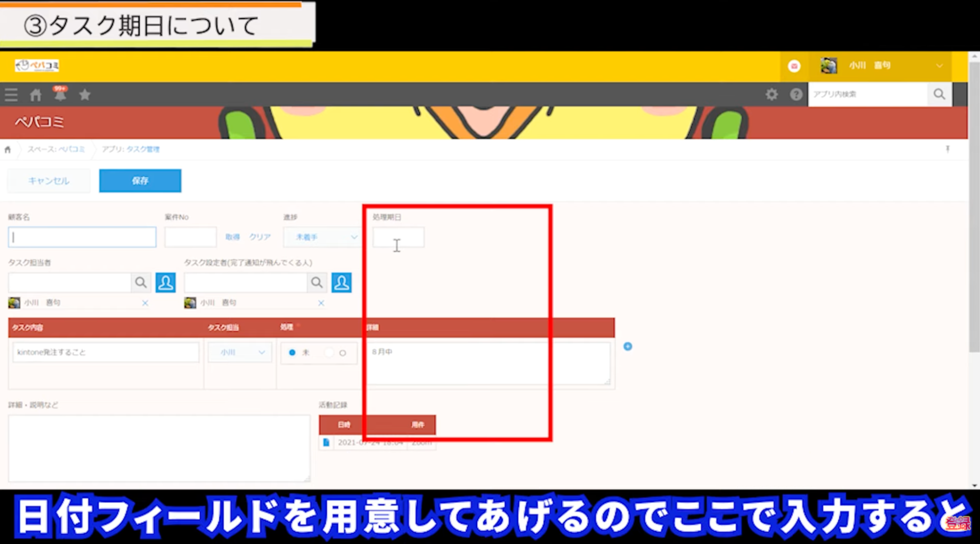The image size is (980, 544).
Task: Expand the 進捗 dropdown showing 未着手
Action: pos(322,237)
